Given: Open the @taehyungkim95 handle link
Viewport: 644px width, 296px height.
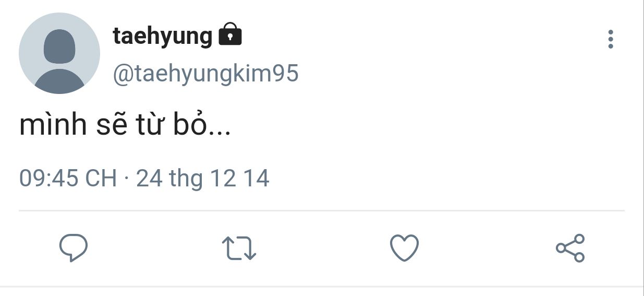Looking at the screenshot, I should click(205, 74).
